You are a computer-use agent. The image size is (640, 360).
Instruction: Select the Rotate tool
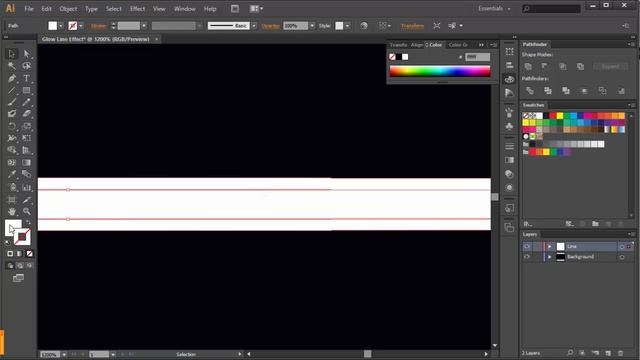[x=11, y=126]
